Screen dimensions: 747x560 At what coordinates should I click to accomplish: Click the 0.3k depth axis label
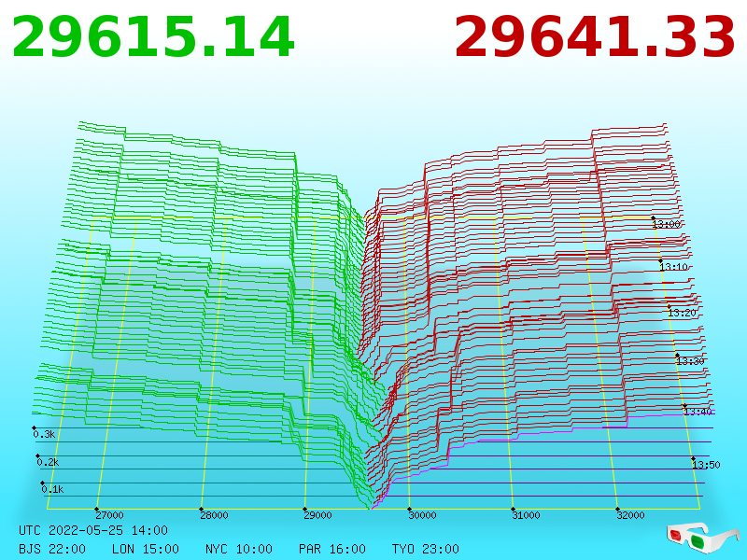[44, 434]
